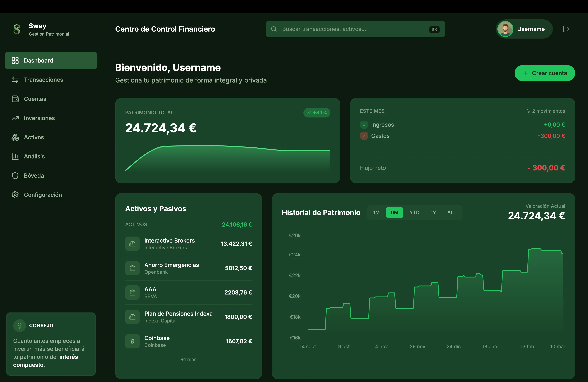Screen dimensions: 588x382
Task: Select the ALL time range
Action: [451, 212]
